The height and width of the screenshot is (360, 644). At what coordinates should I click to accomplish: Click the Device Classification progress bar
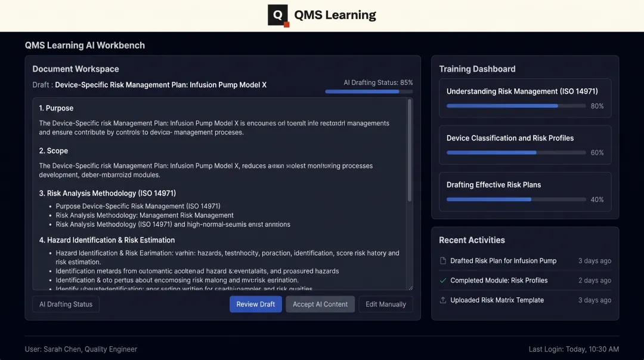(516, 153)
